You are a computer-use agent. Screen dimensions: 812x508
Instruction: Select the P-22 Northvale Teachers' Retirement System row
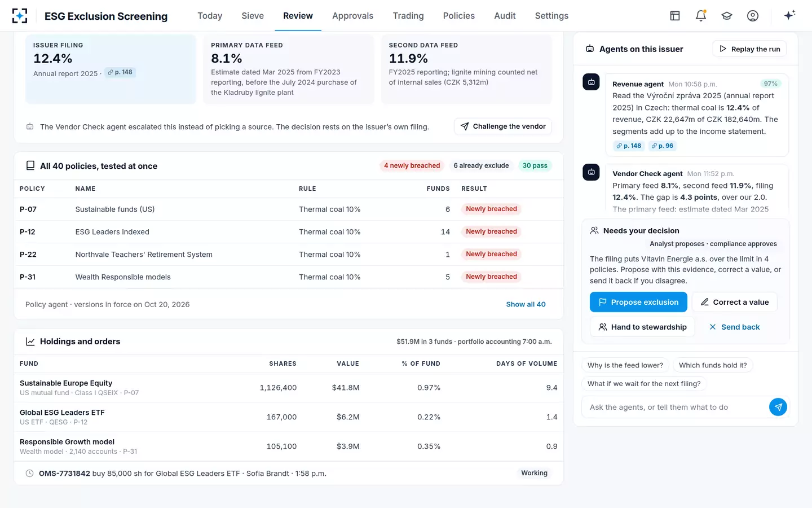[x=289, y=255]
